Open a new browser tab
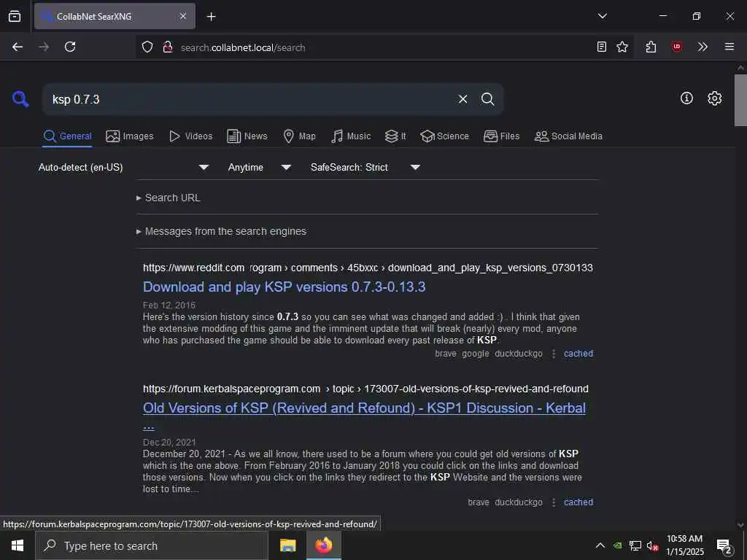This screenshot has width=747, height=560. click(x=211, y=17)
